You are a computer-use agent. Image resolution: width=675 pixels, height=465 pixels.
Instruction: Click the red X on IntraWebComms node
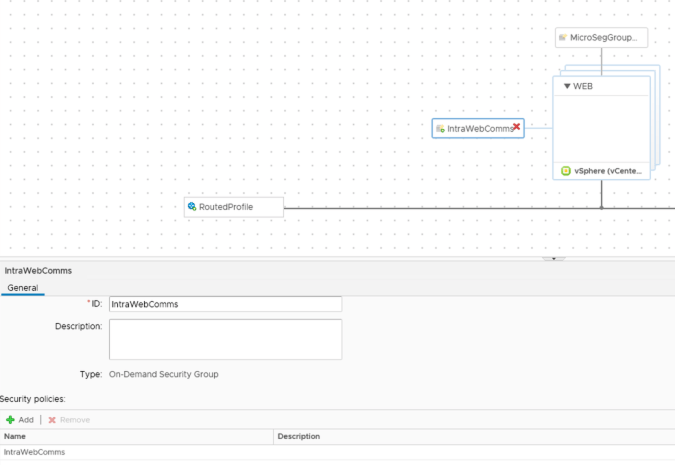[x=516, y=127]
